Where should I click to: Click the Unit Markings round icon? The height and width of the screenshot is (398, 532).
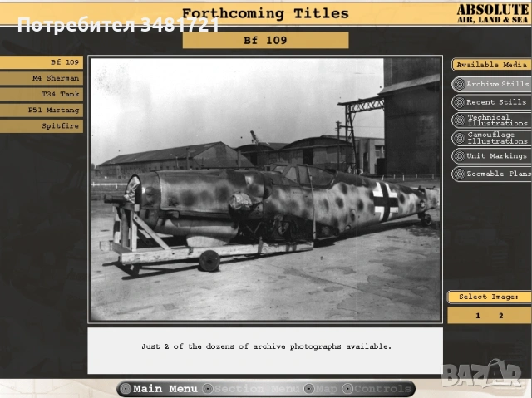point(459,156)
